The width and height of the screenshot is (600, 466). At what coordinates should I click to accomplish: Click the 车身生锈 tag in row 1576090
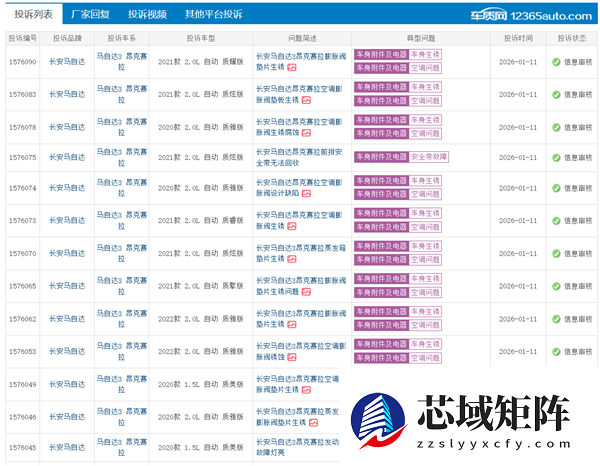[x=425, y=55]
